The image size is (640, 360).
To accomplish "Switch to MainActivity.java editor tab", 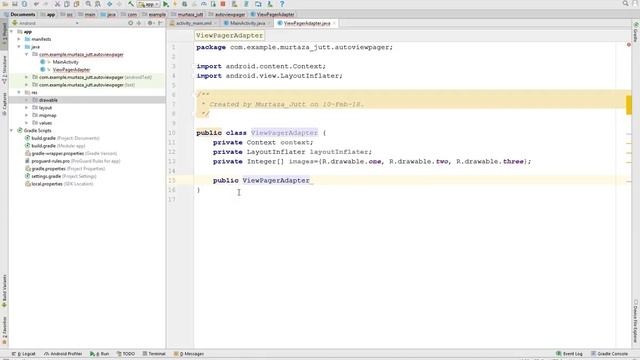I will coord(247,23).
